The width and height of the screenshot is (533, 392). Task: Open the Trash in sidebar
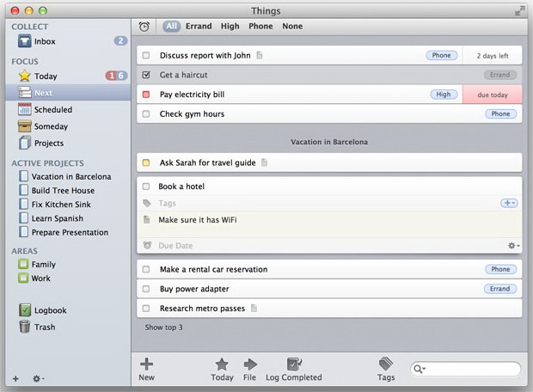pyautogui.click(x=26, y=327)
